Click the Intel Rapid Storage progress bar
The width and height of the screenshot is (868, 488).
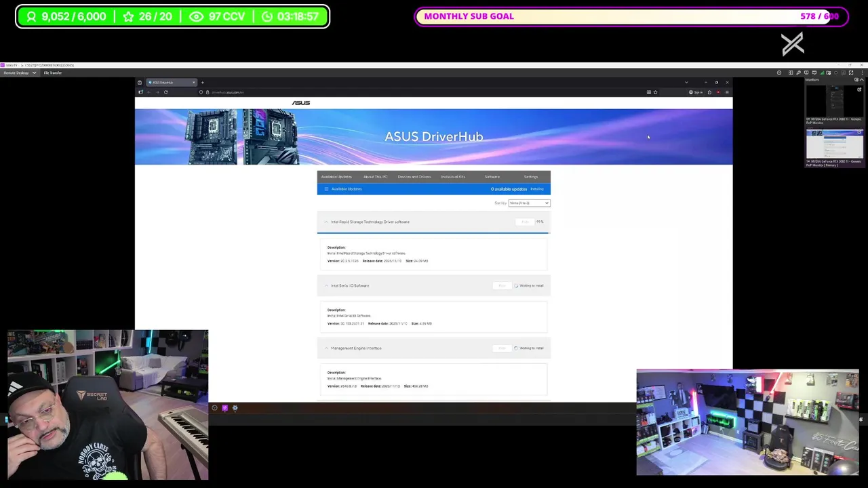(433, 232)
